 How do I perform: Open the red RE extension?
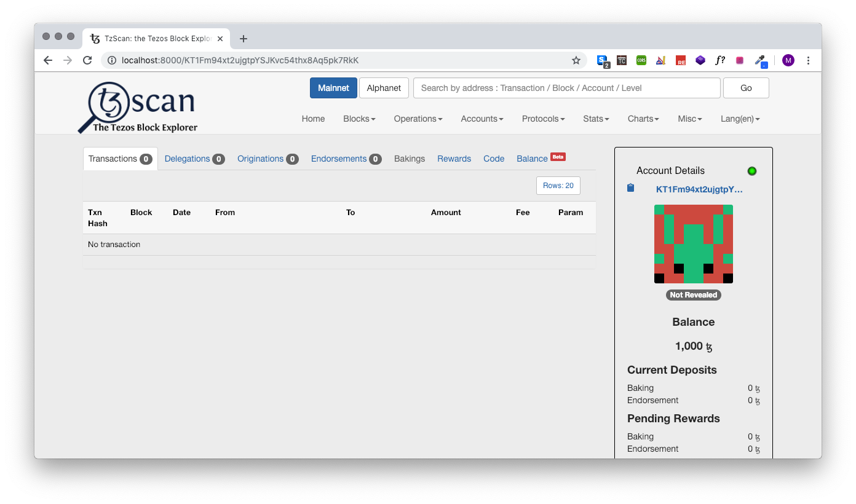[x=681, y=60]
